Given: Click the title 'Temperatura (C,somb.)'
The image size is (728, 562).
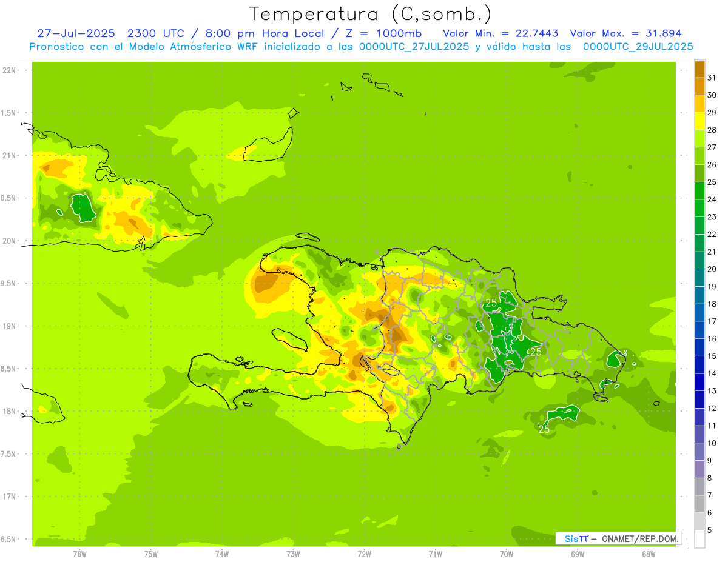Looking at the screenshot, I should 371,14.
